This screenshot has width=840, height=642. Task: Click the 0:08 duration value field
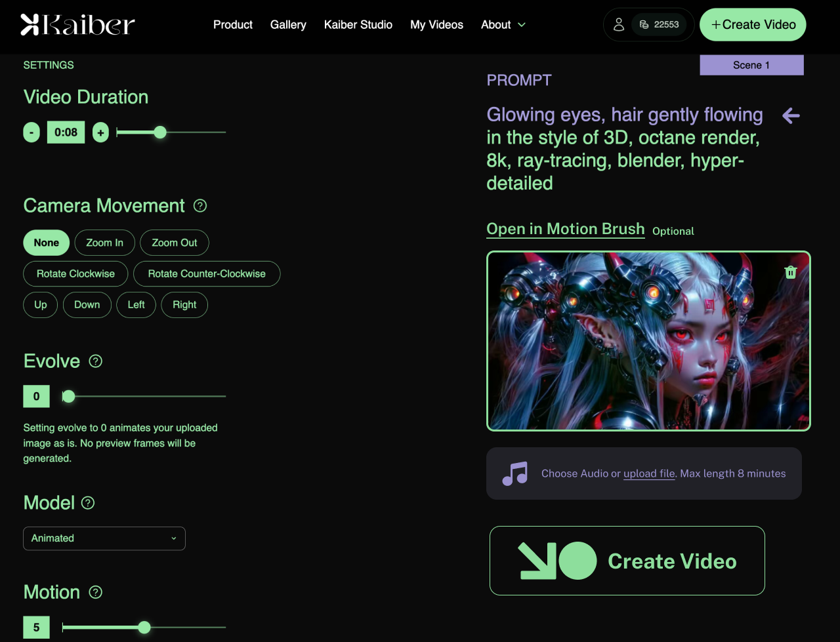[x=66, y=132]
